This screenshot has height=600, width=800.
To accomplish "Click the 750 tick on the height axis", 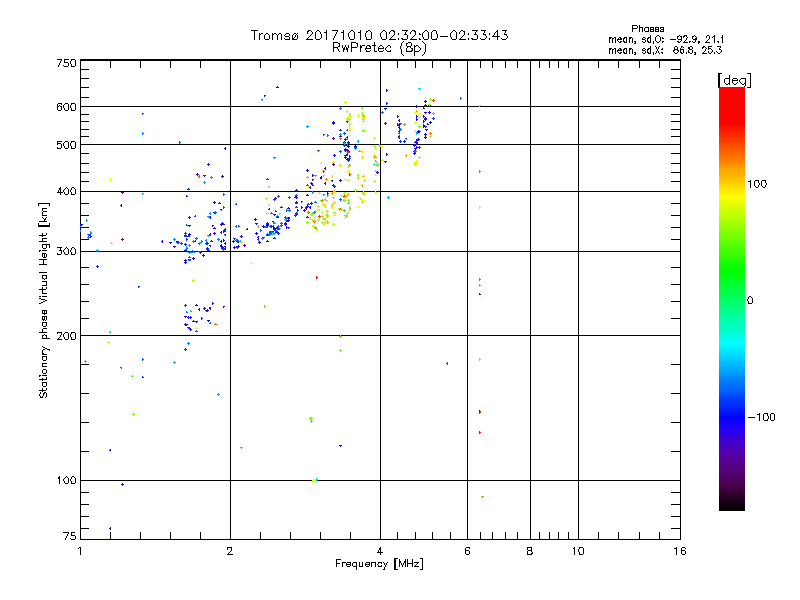I will [x=66, y=63].
